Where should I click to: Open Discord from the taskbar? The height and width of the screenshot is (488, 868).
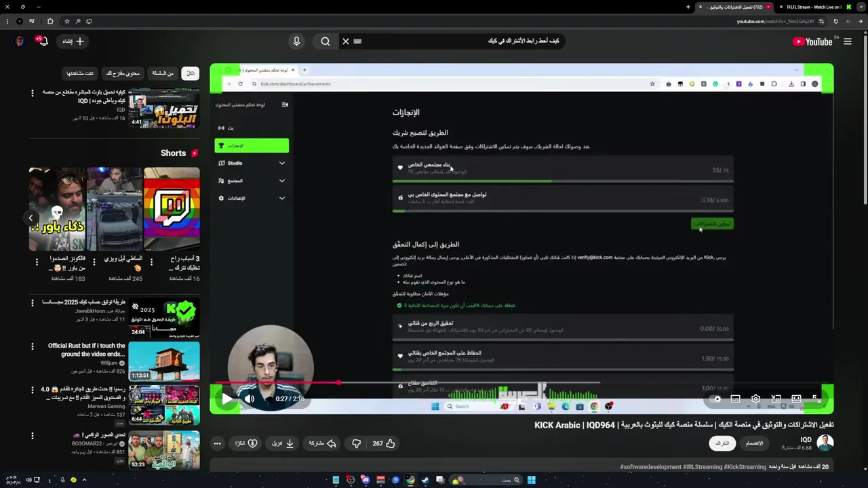click(x=366, y=480)
